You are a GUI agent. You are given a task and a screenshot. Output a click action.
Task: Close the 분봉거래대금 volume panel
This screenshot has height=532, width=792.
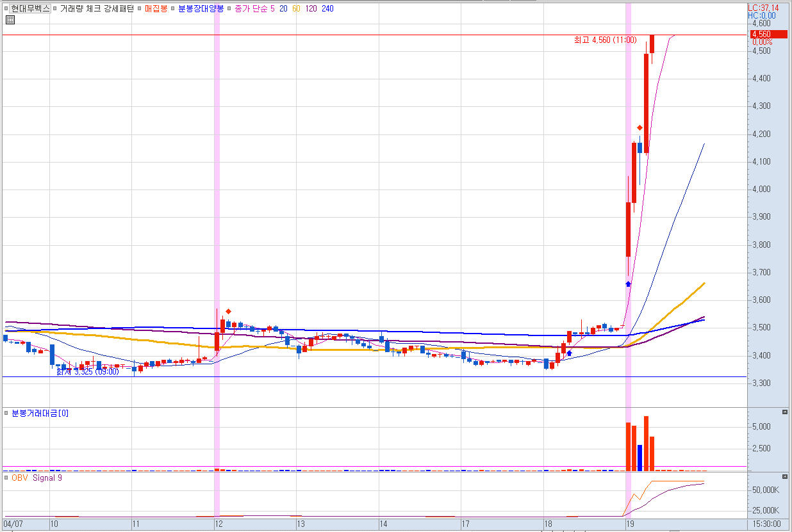pyautogui.click(x=784, y=412)
